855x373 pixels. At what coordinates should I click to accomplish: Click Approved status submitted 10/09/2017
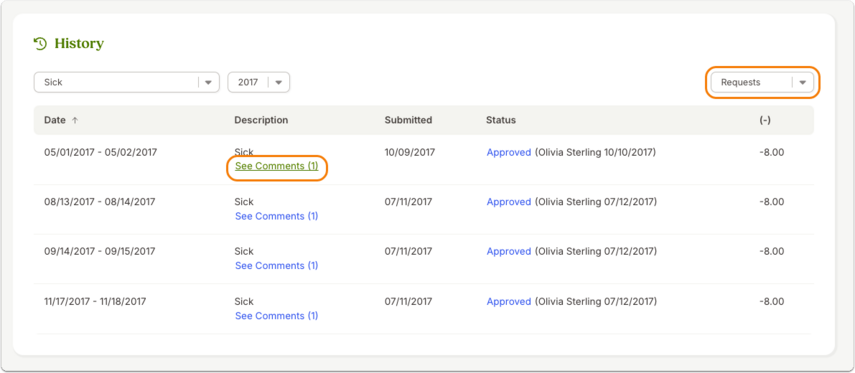(x=509, y=153)
